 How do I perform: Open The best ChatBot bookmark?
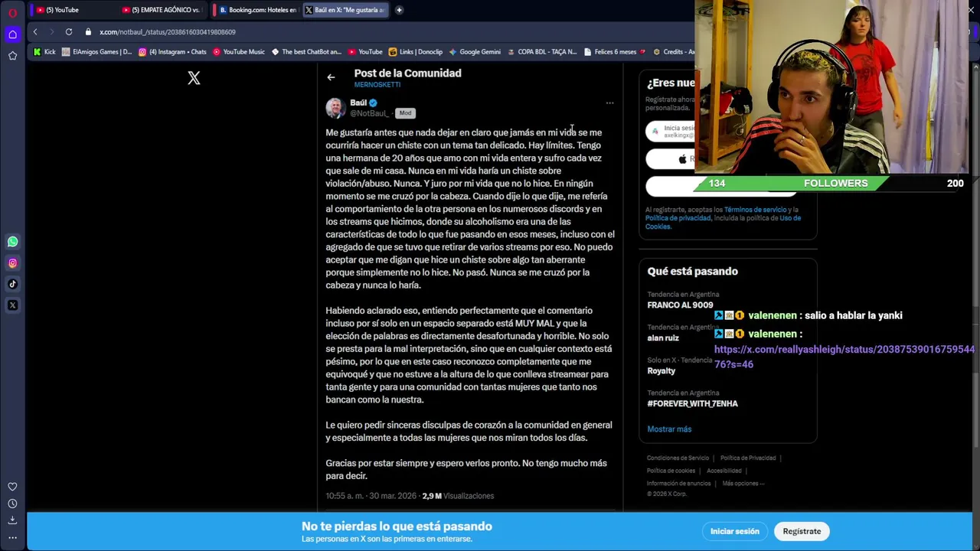(306, 52)
